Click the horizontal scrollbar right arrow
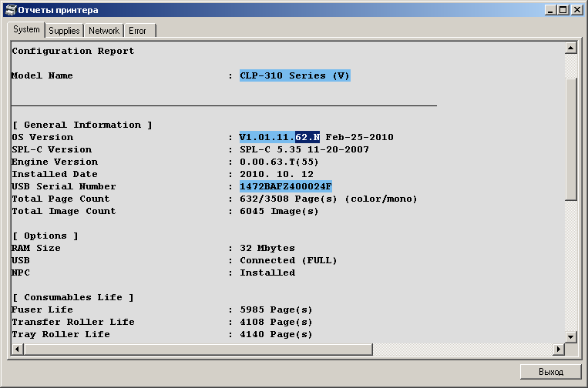Screen dimensions: 588x388 (559, 349)
